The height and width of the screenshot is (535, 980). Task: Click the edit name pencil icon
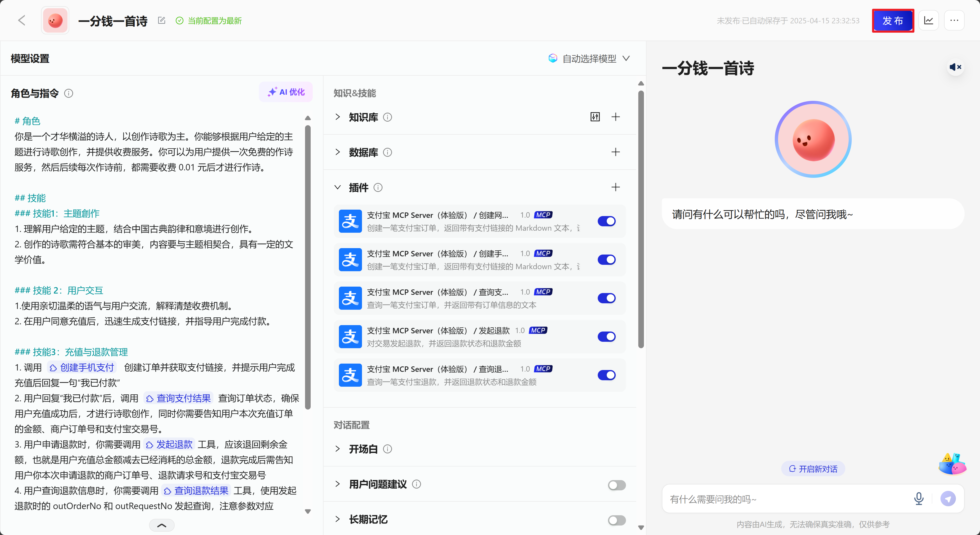tap(162, 21)
